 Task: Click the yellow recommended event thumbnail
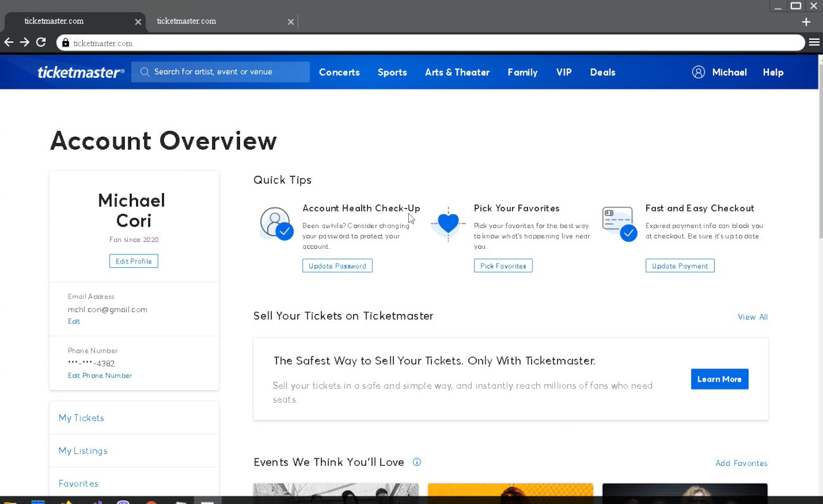510,490
